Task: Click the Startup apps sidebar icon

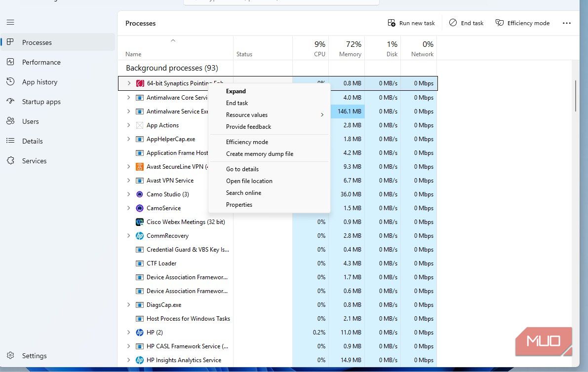Action: pyautogui.click(x=10, y=101)
